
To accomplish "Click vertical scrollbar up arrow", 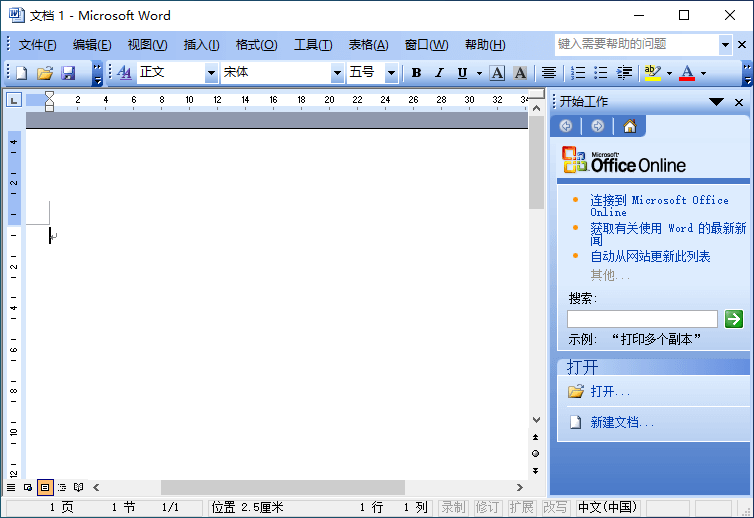I will (x=536, y=109).
